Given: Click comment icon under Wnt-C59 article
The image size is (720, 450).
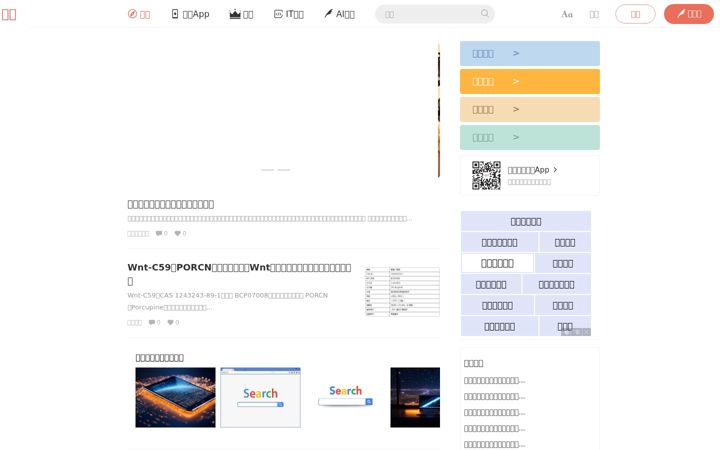Looking at the screenshot, I should [152, 322].
